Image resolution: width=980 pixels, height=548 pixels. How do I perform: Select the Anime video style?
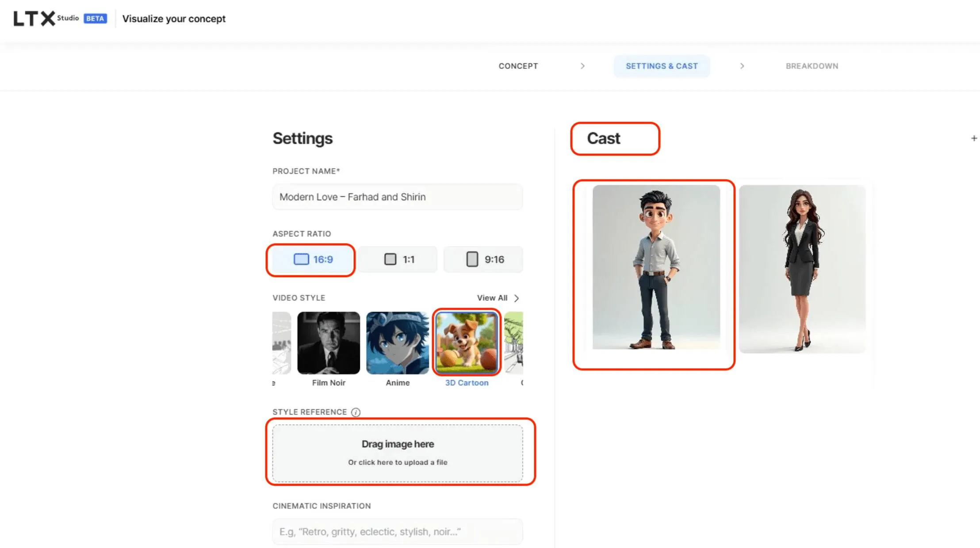tap(397, 343)
